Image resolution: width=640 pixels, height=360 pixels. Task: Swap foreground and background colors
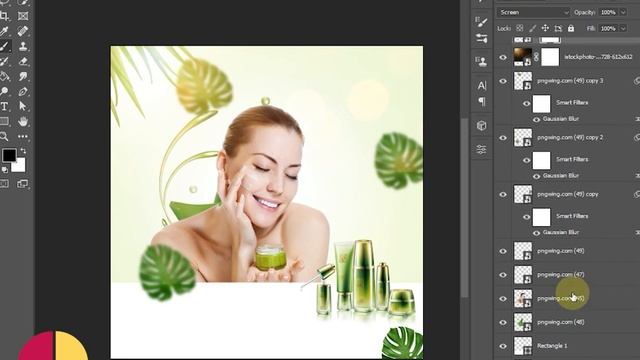tap(23, 151)
